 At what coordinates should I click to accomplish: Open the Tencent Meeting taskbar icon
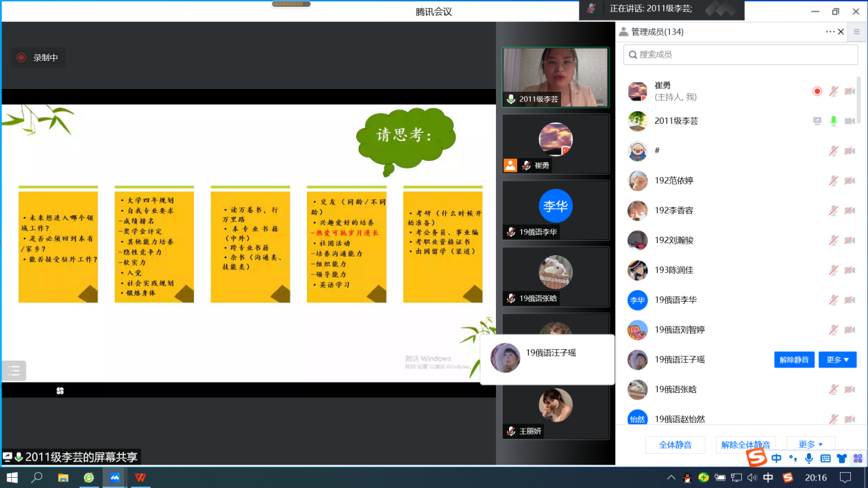114,477
